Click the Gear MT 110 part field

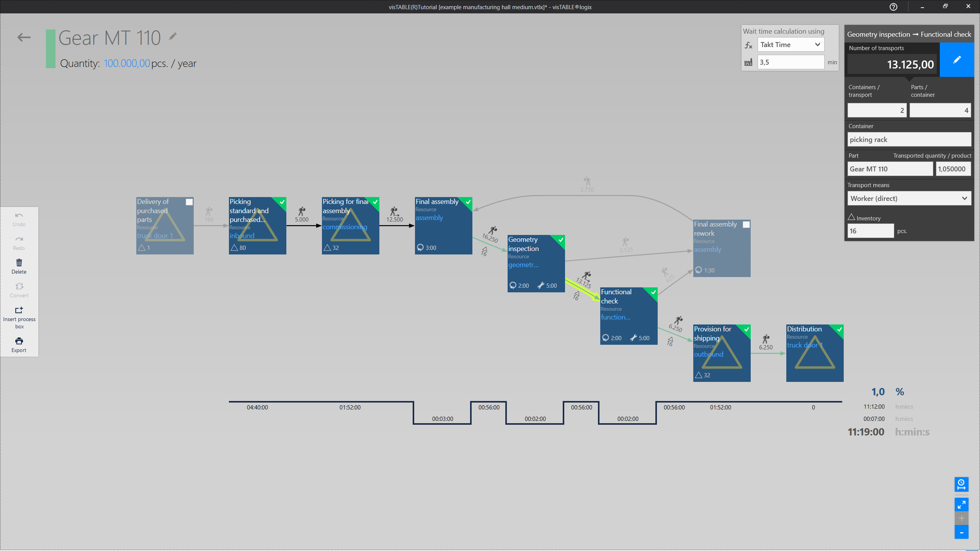click(890, 169)
